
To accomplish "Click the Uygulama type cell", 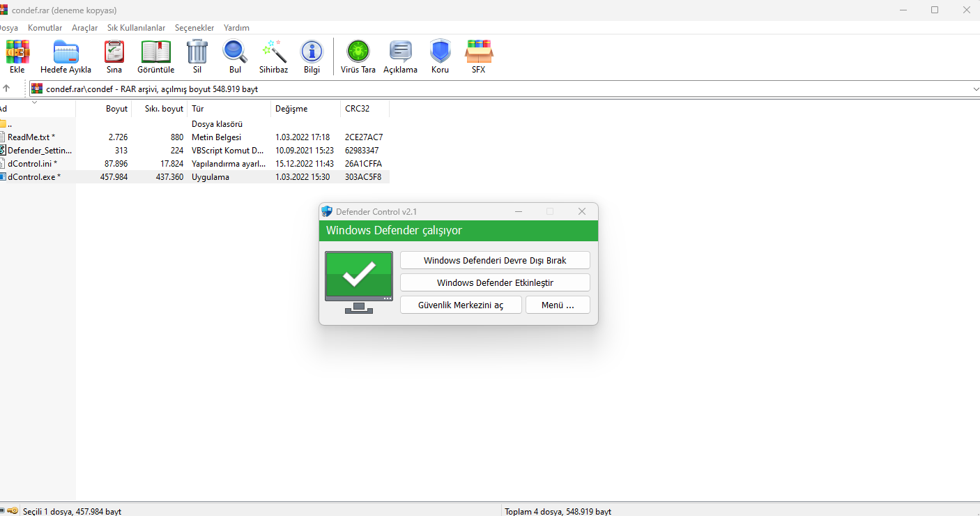I will (210, 177).
